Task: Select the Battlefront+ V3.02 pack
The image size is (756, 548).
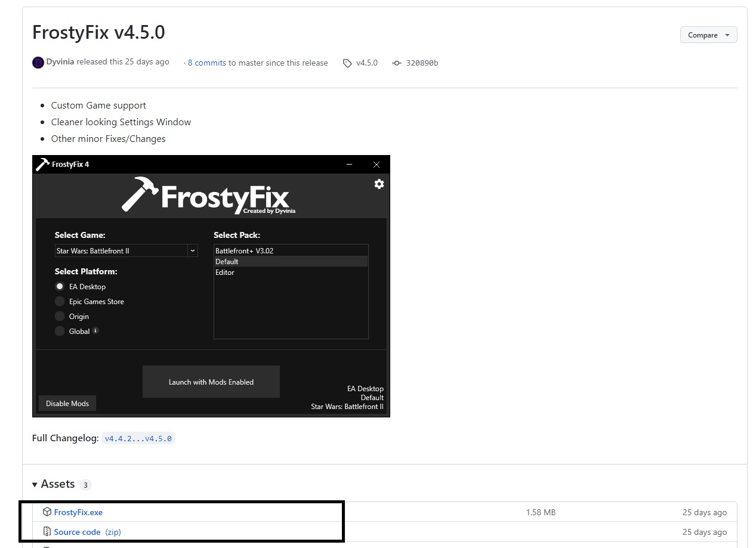Action: pyautogui.click(x=291, y=251)
